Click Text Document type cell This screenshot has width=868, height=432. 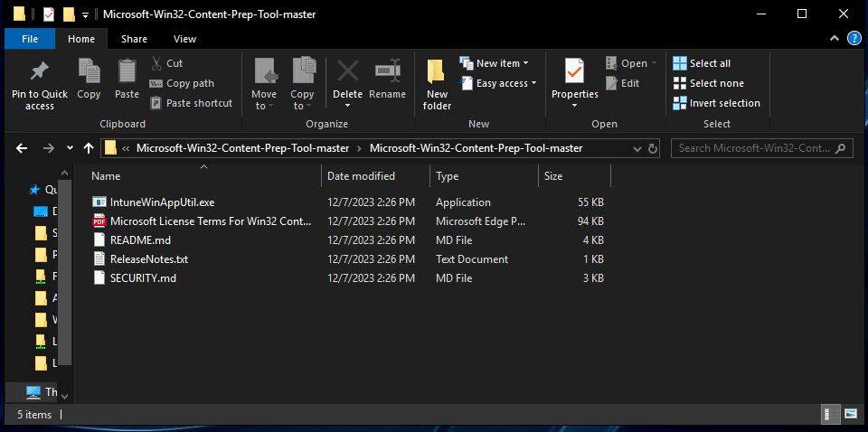(x=472, y=258)
